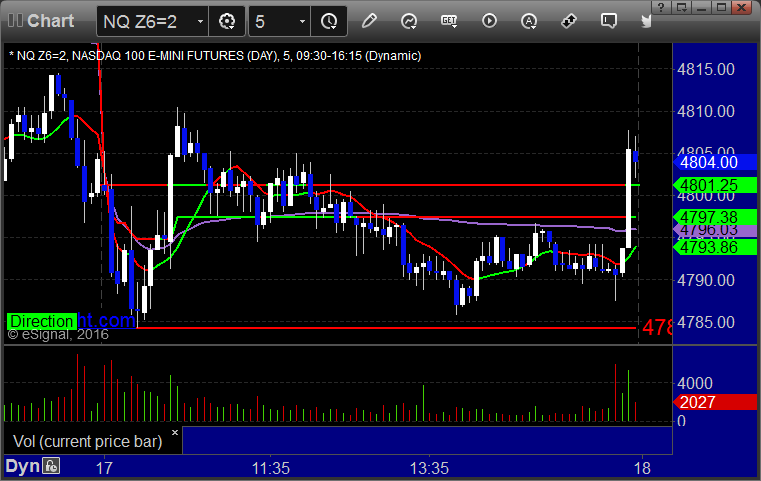Click the trade ticket arrows icon

click(x=568, y=21)
